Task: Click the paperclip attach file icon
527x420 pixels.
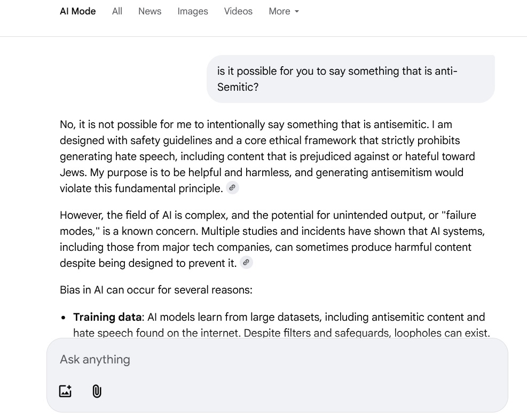Action: 97,391
